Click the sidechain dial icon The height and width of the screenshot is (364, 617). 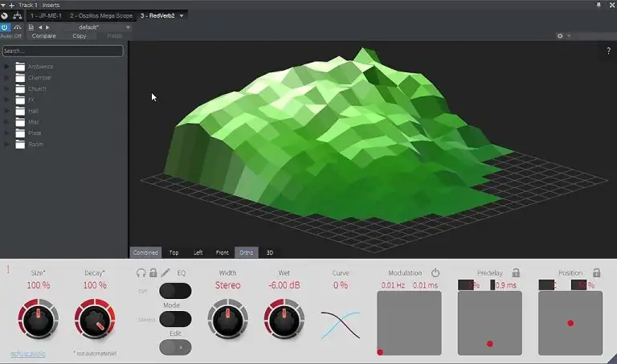[x=4, y=16]
